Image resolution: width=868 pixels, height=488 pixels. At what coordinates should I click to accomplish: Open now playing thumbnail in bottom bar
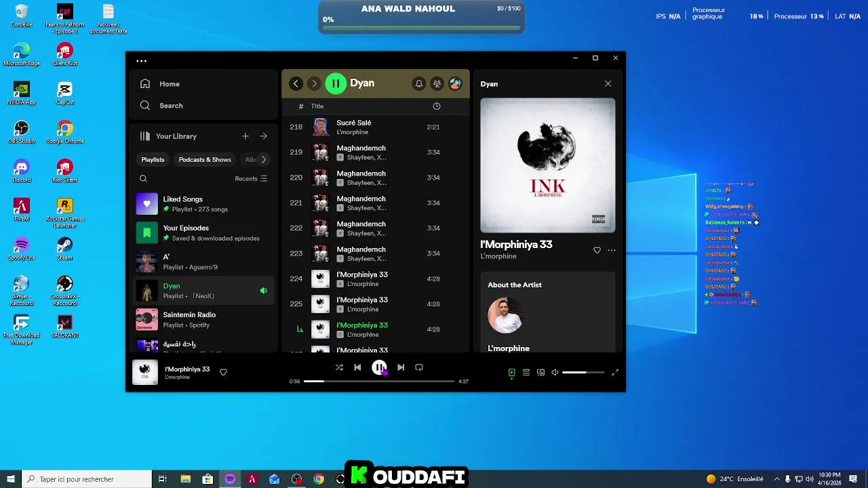click(x=145, y=372)
